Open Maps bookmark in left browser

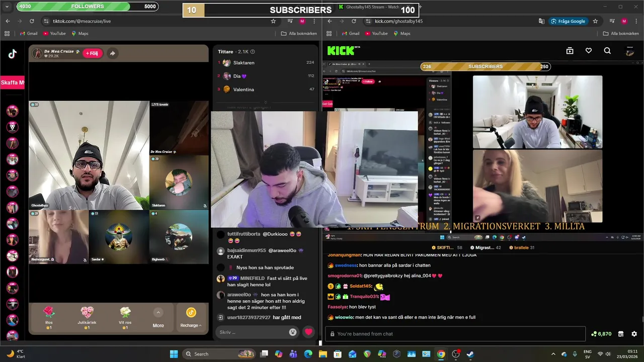tap(80, 34)
